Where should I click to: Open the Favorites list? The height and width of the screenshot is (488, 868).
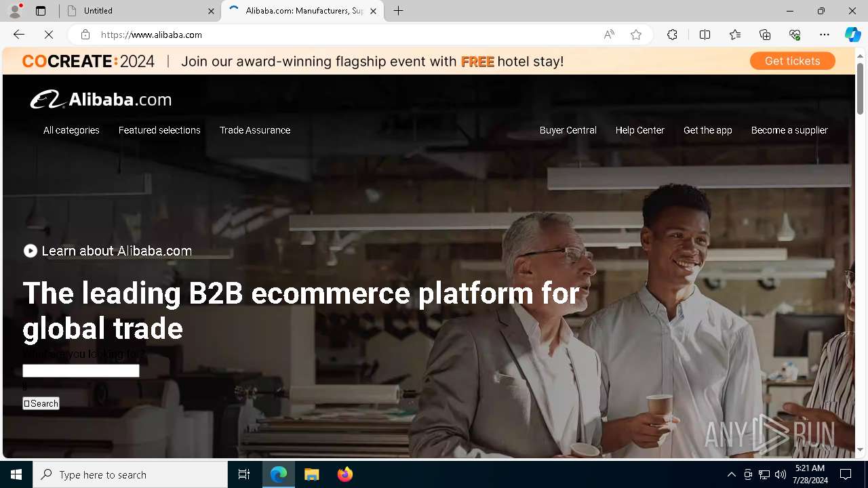(735, 35)
